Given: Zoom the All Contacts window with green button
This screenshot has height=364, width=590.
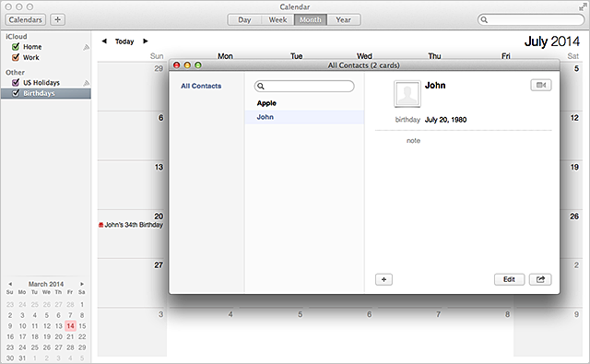Looking at the screenshot, I should tap(198, 65).
